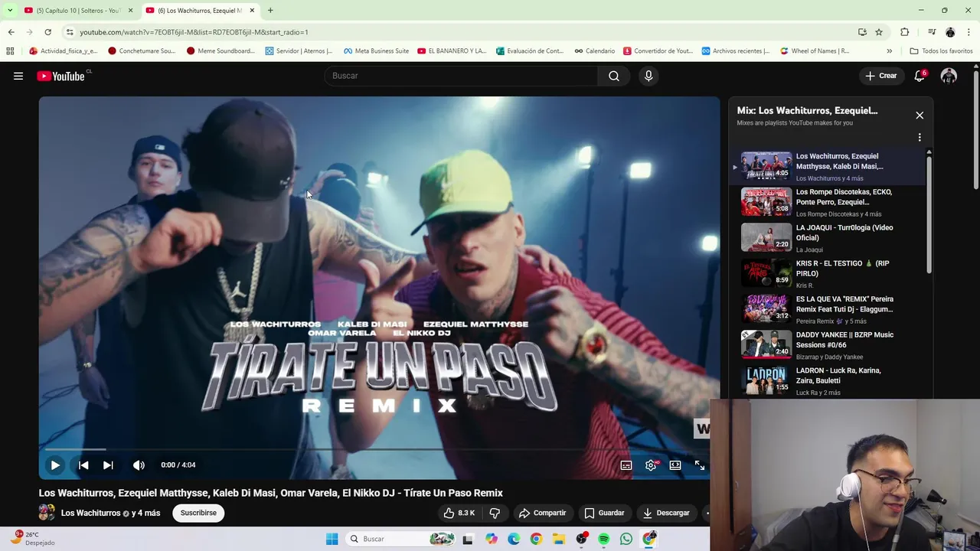Expand the hidden bookmarks chevron
The width and height of the screenshot is (980, 551).
pos(889,51)
